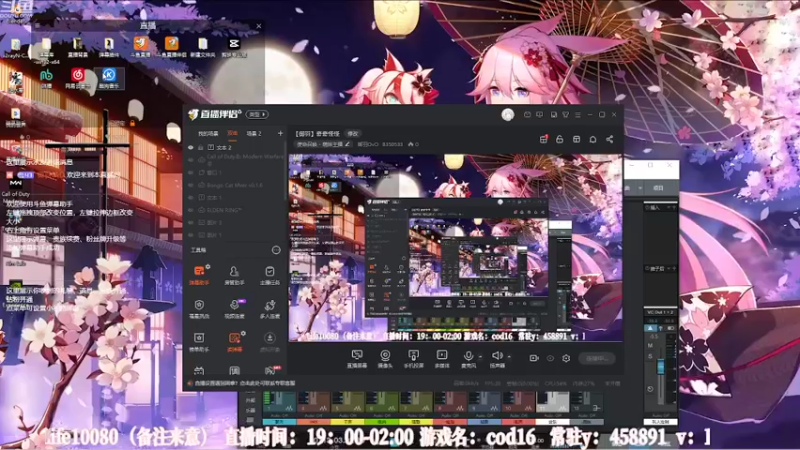Viewport: 800px width, 450px height.
Task: Expand the speaker options arrow
Action: [x=508, y=357]
